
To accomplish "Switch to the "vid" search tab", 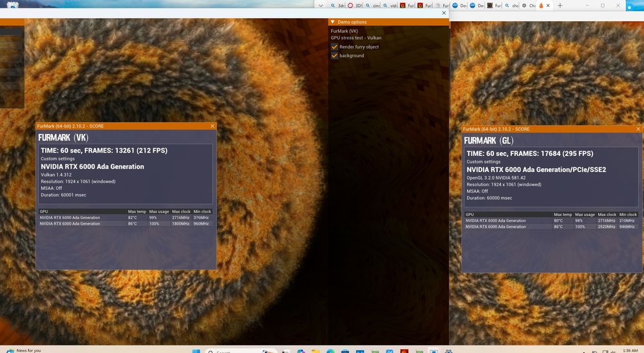I will click(390, 5).
